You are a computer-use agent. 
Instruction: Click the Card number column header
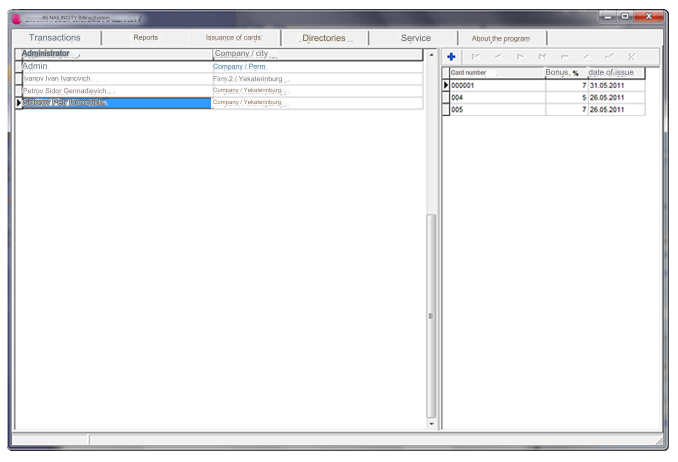tap(497, 73)
